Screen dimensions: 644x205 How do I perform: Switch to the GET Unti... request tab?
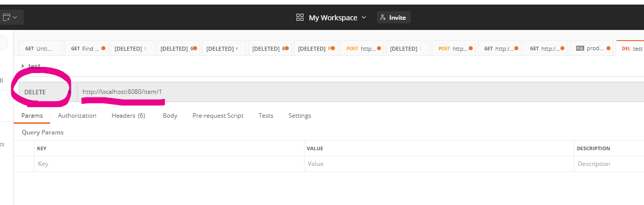click(41, 49)
